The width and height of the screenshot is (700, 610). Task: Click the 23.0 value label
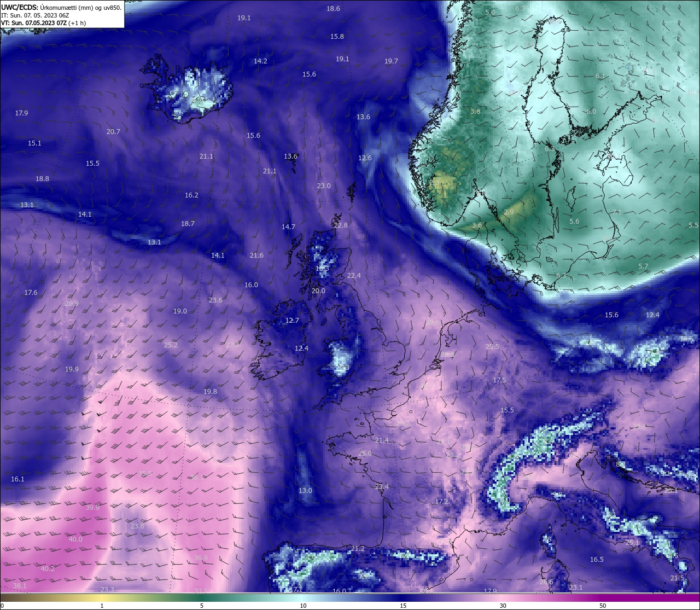(x=324, y=186)
